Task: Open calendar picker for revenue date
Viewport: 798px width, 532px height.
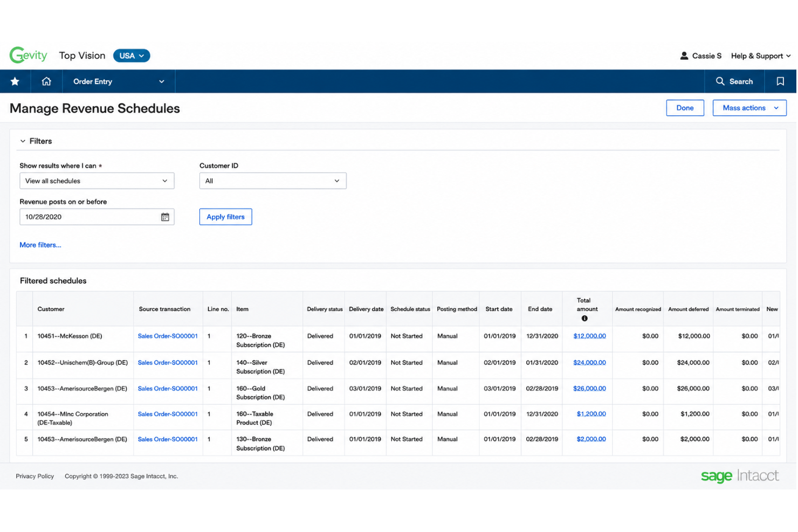Action: click(166, 217)
